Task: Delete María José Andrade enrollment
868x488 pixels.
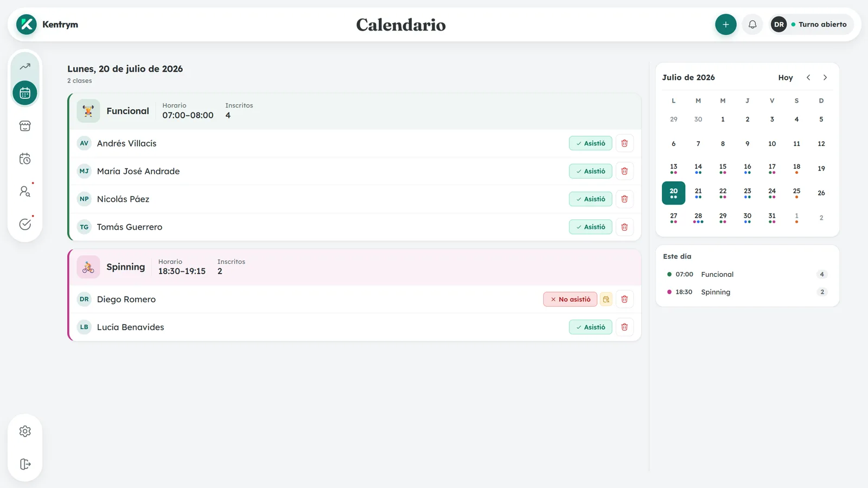Action: point(624,171)
